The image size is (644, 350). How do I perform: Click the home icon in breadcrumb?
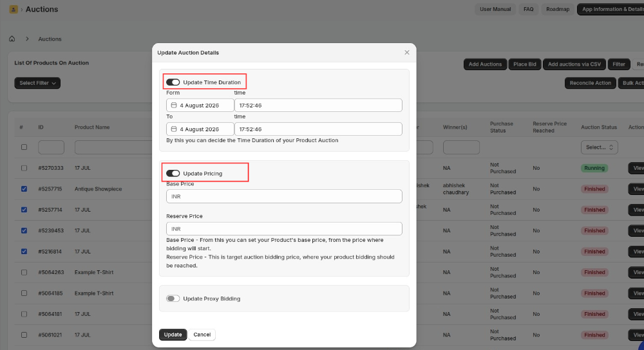pyautogui.click(x=12, y=39)
